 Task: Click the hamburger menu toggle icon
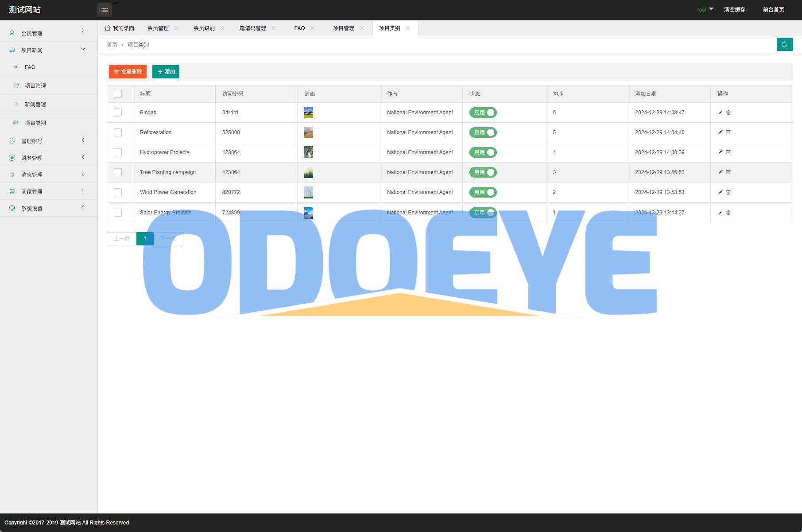click(105, 10)
